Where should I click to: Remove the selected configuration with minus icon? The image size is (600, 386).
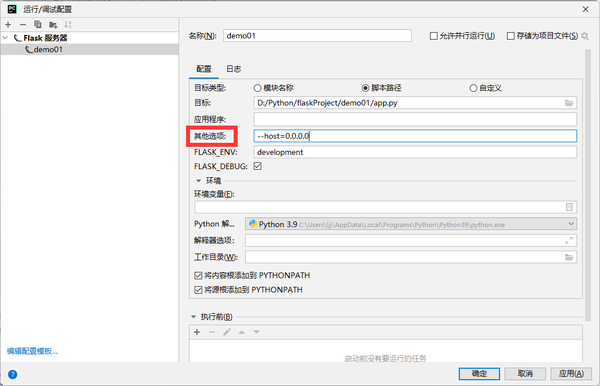click(x=23, y=25)
